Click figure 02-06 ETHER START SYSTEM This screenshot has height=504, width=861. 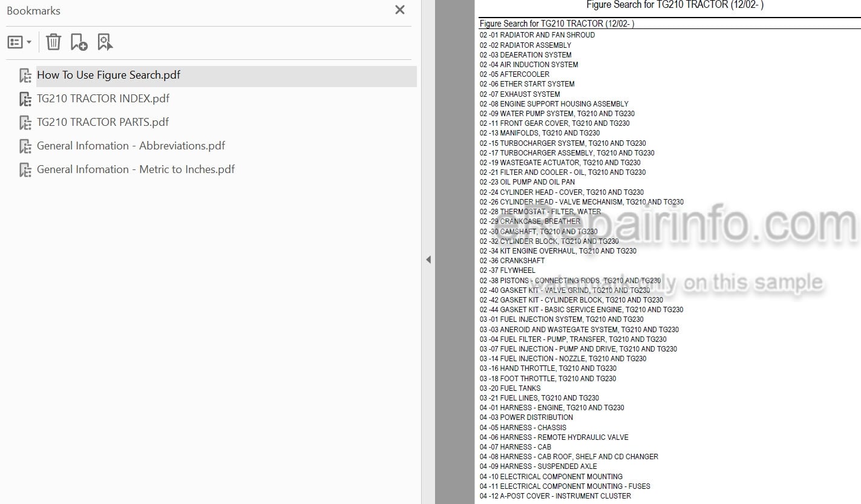click(x=527, y=84)
